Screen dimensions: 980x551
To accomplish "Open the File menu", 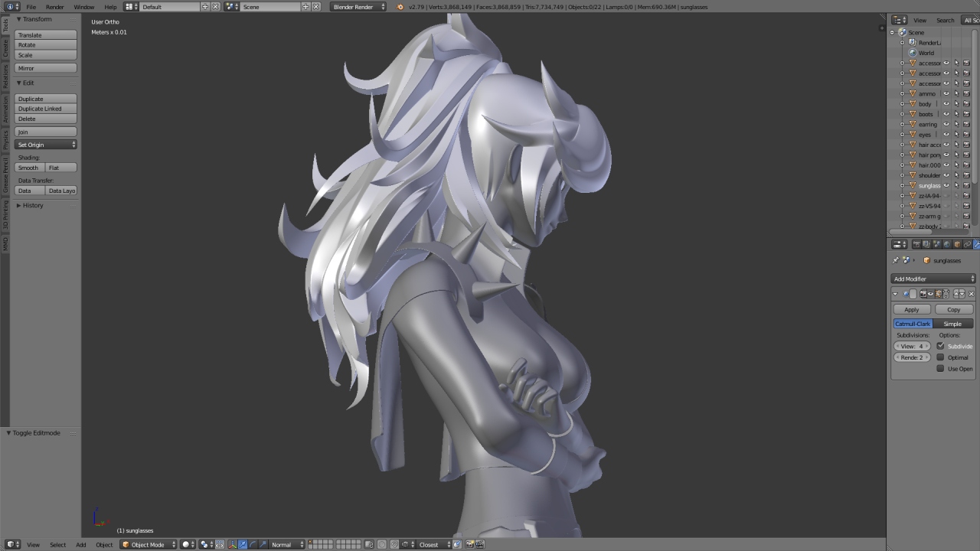I will pos(31,7).
